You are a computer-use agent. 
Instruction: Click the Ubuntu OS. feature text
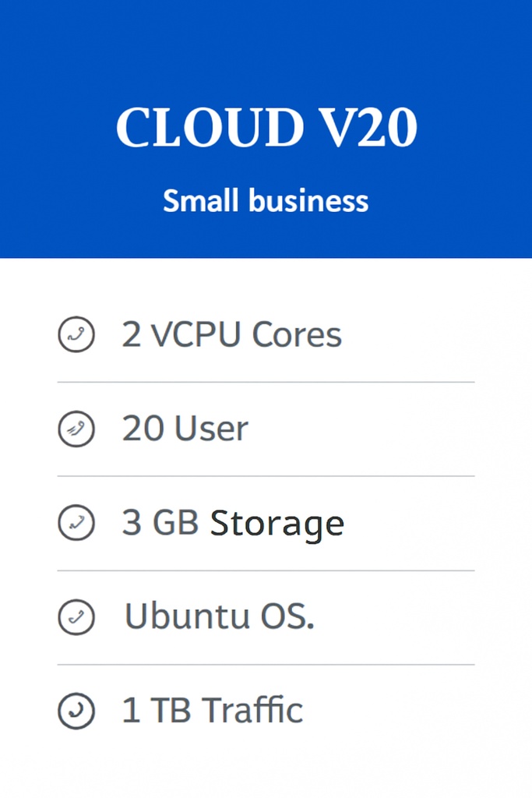(219, 617)
